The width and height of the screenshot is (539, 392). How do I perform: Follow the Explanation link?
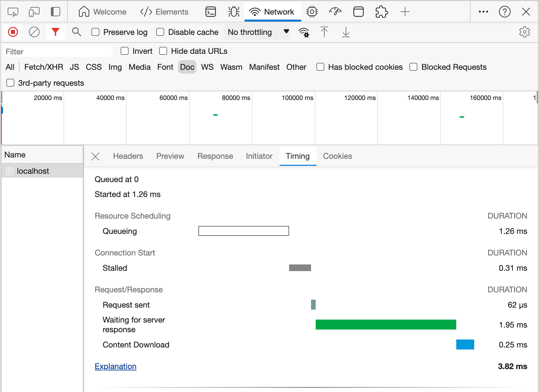coord(116,366)
